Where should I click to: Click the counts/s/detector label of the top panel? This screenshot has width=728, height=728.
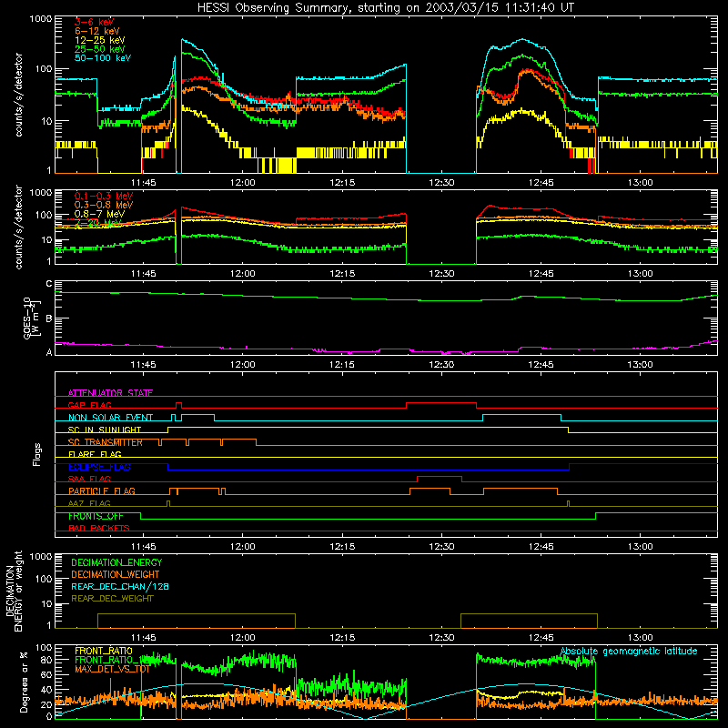(18, 95)
